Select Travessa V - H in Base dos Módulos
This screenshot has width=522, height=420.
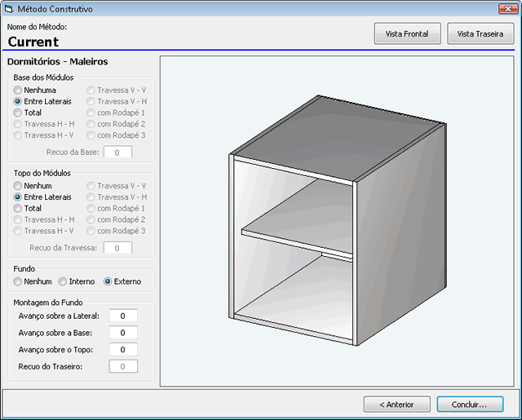(x=117, y=101)
